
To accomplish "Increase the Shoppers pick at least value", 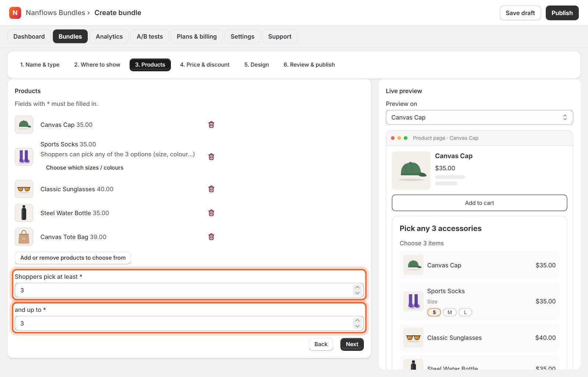I will tap(357, 287).
